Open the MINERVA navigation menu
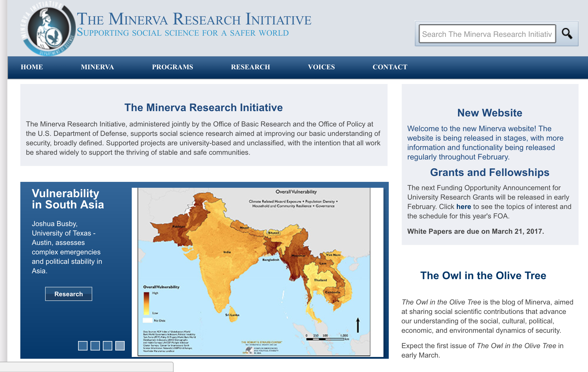 (x=97, y=67)
